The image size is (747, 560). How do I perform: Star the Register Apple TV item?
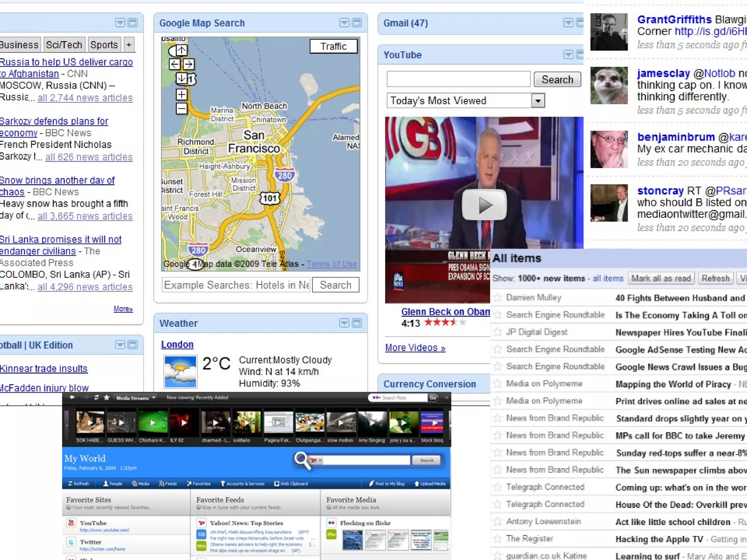tap(498, 538)
